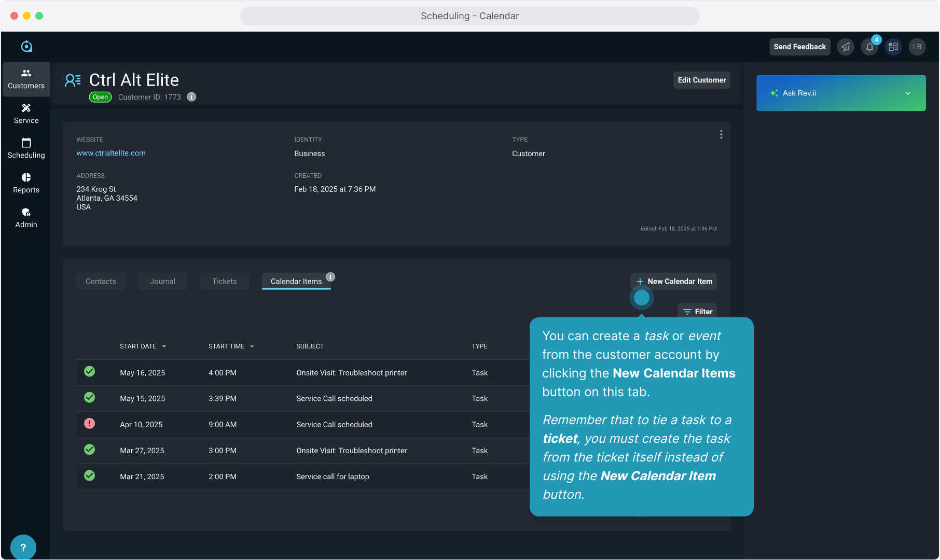
Task: Toggle status icon for Mar 21 task
Action: pyautogui.click(x=90, y=475)
